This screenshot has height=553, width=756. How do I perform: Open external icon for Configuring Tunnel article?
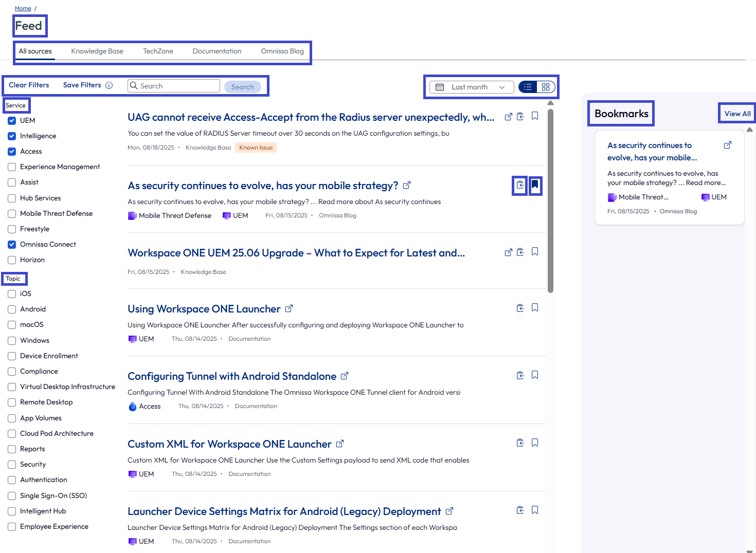tap(345, 376)
